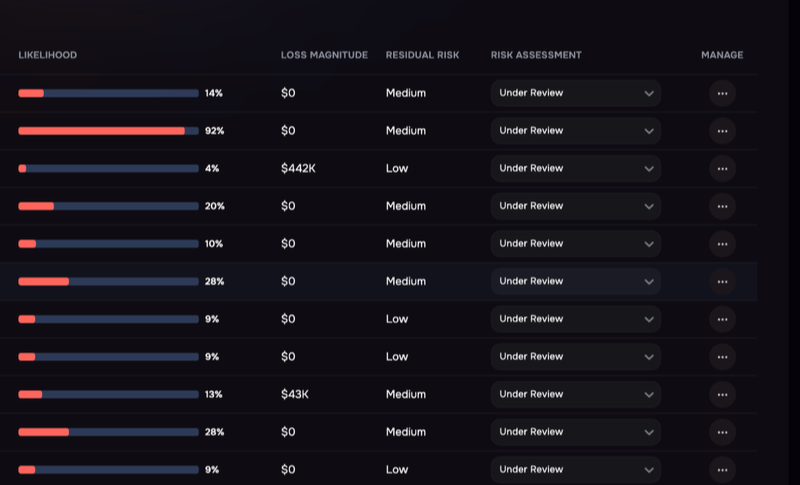Screen dimensions: 800x485
Task: Open manage menu for the $43K loss row
Action: pyautogui.click(x=722, y=395)
